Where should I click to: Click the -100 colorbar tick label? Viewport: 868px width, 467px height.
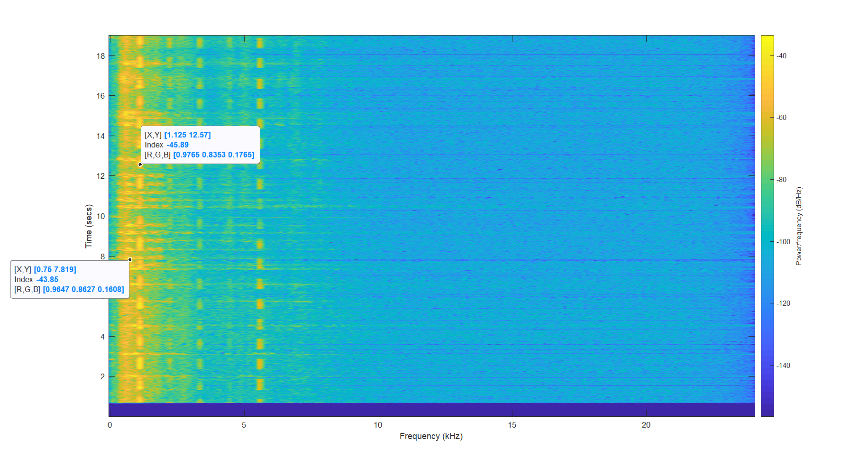click(783, 242)
